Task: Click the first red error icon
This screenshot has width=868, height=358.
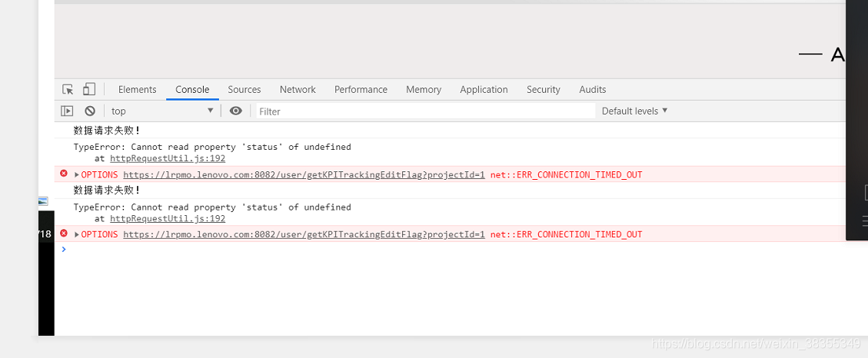Action: [64, 174]
